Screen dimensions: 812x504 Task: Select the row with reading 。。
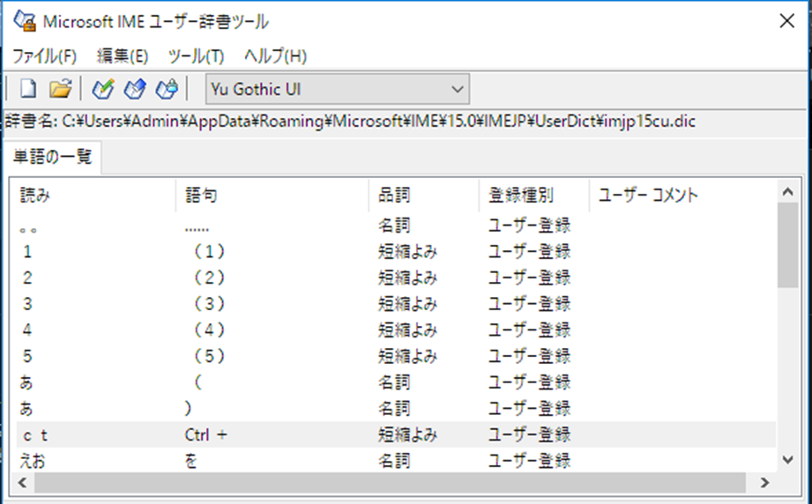[396, 226]
